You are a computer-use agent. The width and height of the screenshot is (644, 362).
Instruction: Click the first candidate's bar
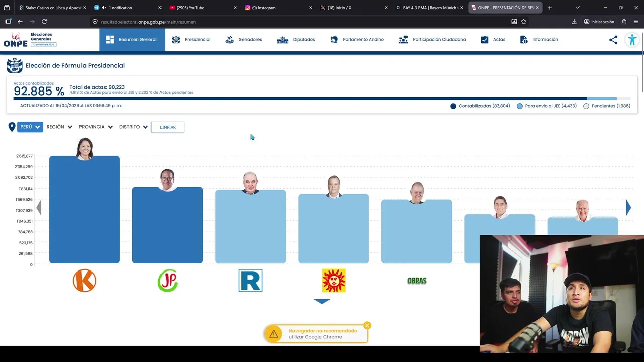pos(85,210)
